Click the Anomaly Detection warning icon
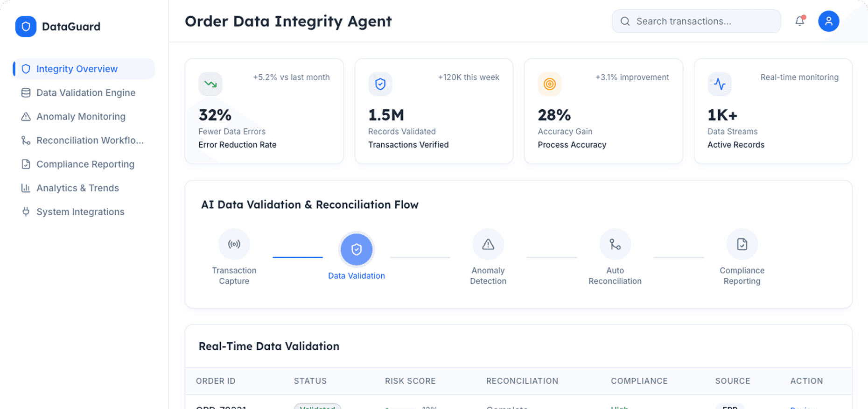The image size is (868, 409). (x=488, y=244)
